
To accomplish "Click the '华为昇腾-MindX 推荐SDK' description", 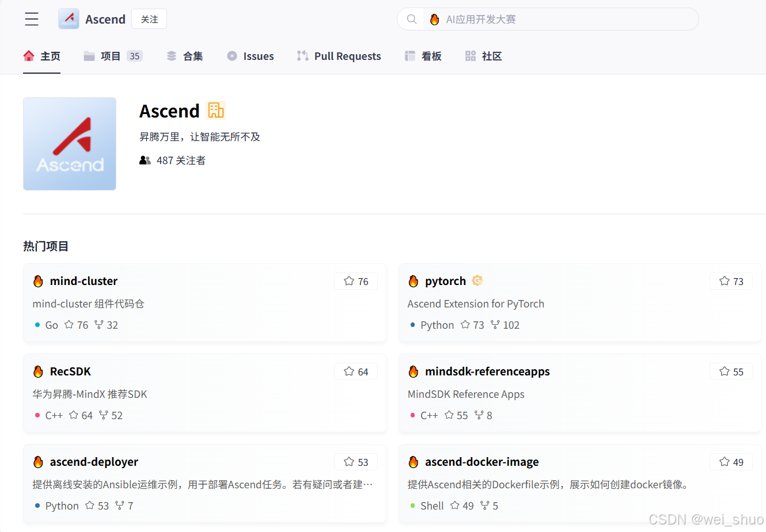I will pos(90,394).
